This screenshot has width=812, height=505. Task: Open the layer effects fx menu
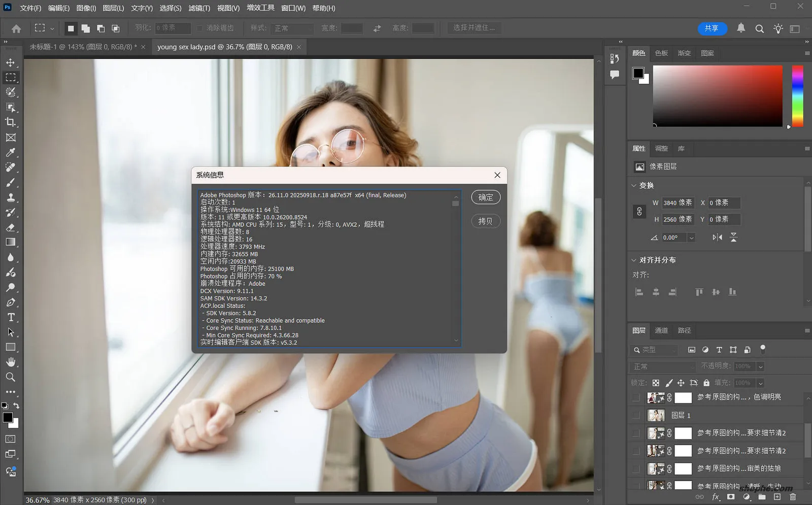(x=716, y=497)
